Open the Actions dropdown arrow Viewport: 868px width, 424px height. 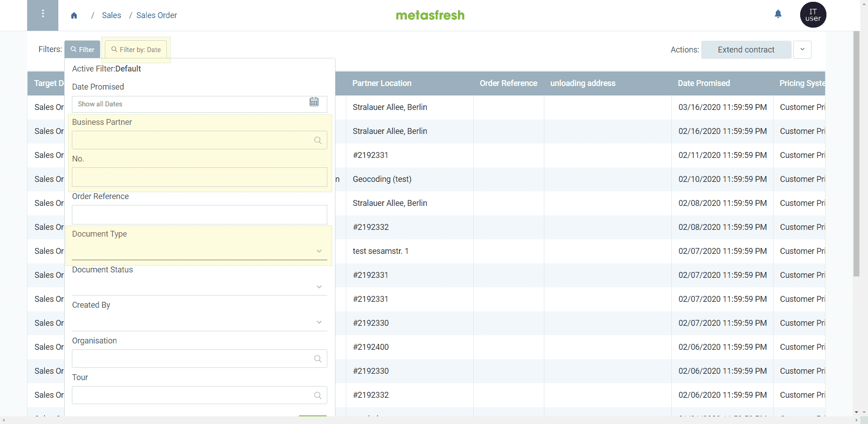[x=802, y=50]
